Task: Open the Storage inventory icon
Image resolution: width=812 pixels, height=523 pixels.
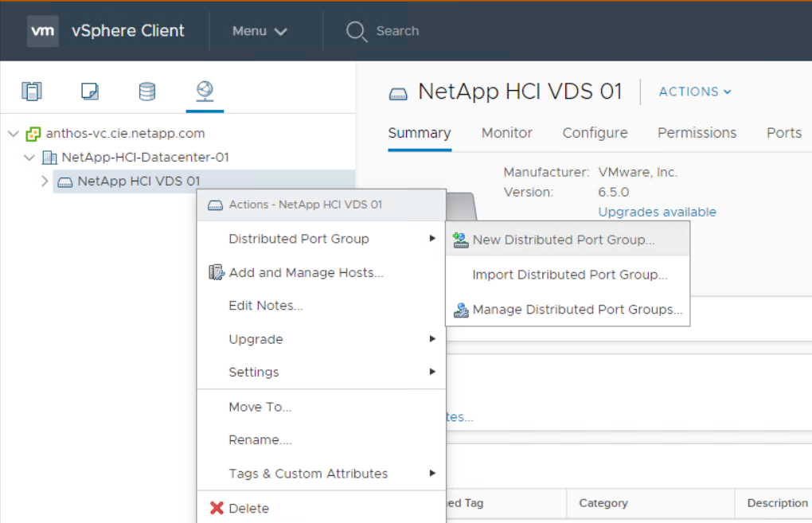Action: point(147,92)
